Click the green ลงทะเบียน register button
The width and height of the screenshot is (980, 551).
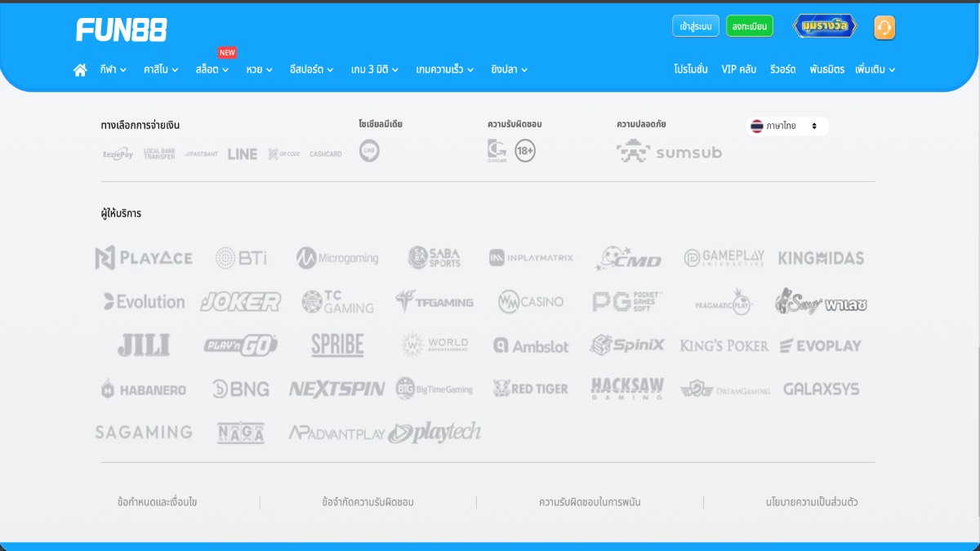[x=750, y=27]
